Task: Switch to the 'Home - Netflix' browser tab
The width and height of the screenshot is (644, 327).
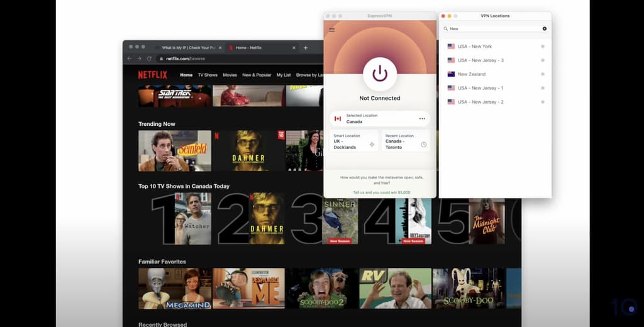Action: (x=262, y=48)
